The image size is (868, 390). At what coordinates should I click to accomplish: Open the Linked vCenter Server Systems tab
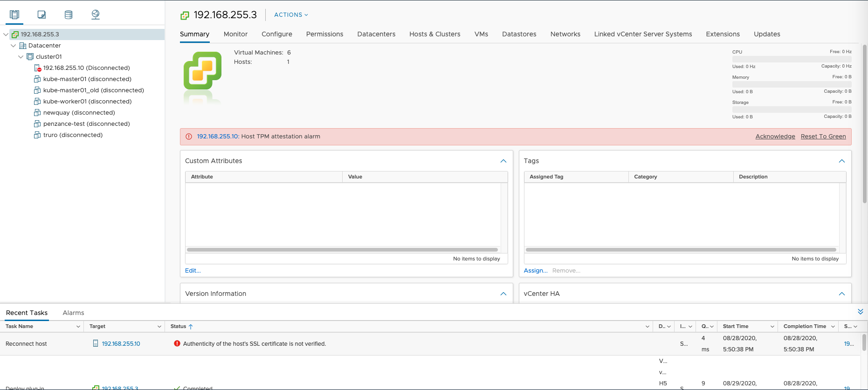[x=643, y=34]
